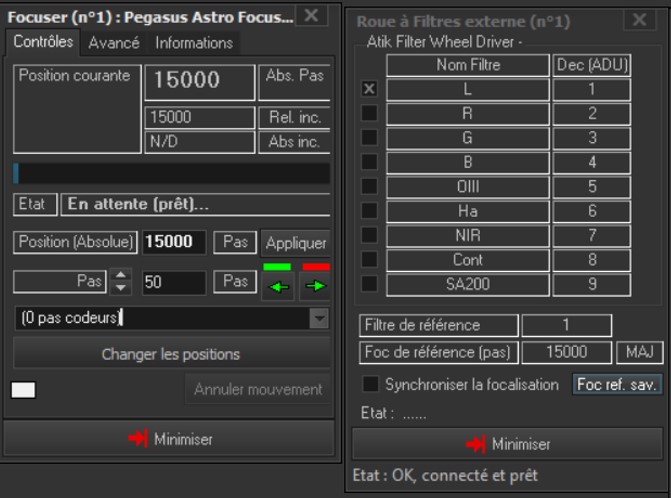Select the OIII filter checkbox
The image size is (671, 498).
[370, 186]
